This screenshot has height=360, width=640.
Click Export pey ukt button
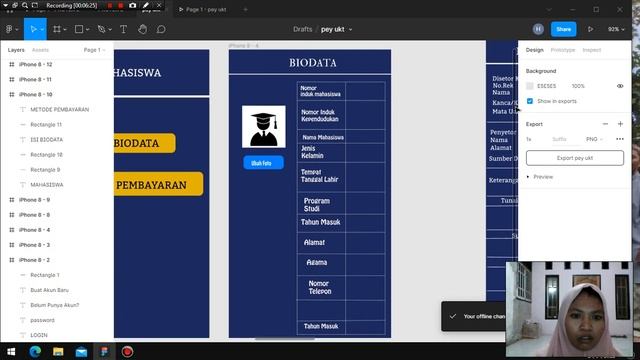[x=575, y=158]
